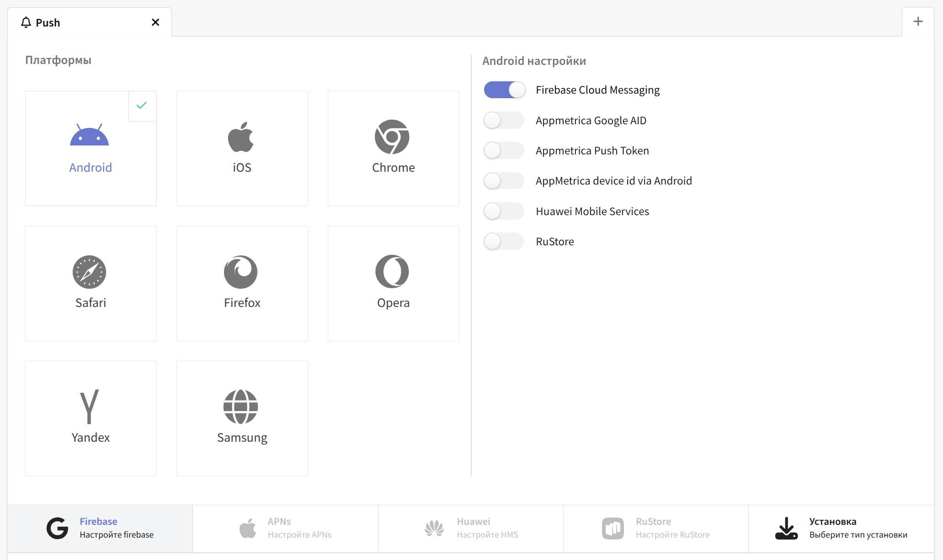
Task: Enable Huawei Mobile Services switch
Action: click(x=504, y=211)
